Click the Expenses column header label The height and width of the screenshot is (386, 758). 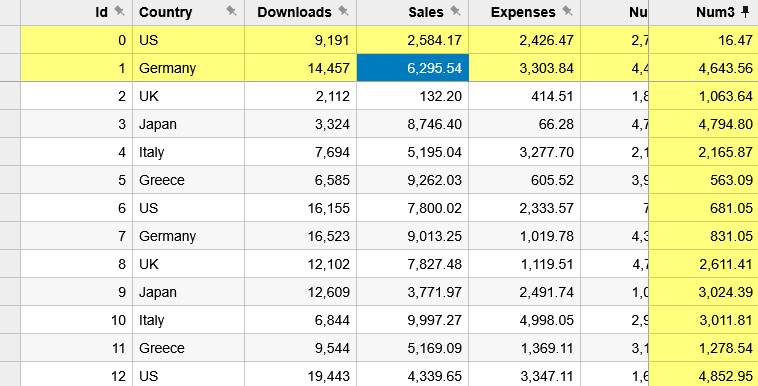click(523, 13)
